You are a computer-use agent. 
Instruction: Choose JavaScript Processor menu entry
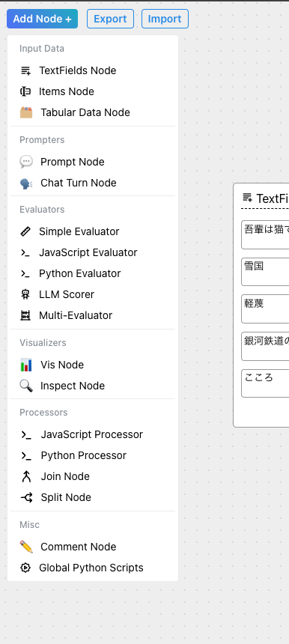click(93, 434)
